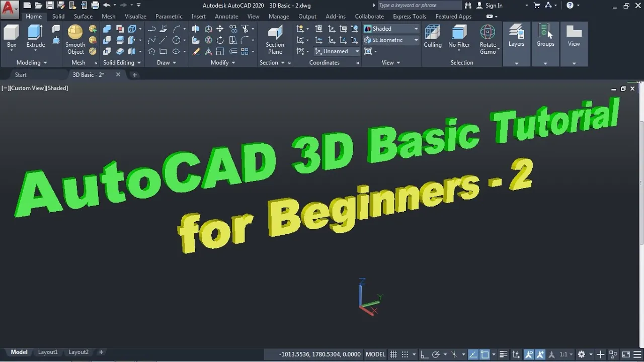Toggle ortho mode in status bar

425,354
